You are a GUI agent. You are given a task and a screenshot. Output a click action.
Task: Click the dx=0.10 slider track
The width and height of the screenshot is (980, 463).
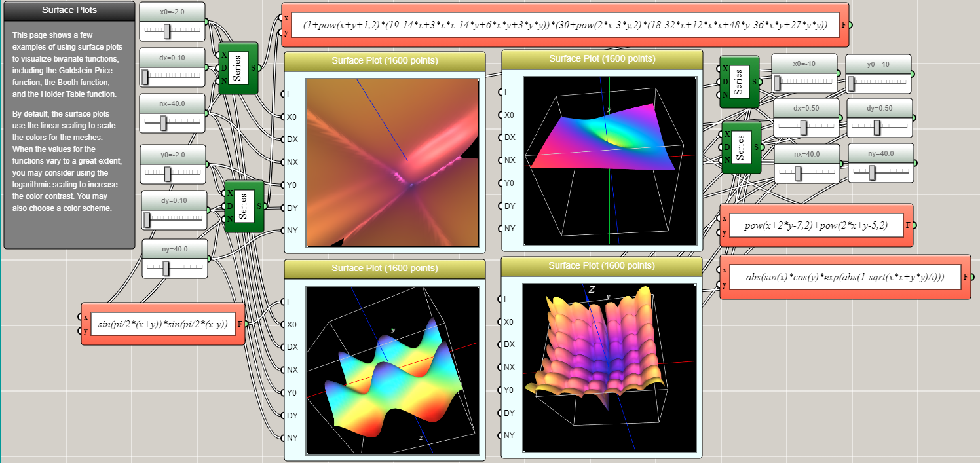coord(173,77)
